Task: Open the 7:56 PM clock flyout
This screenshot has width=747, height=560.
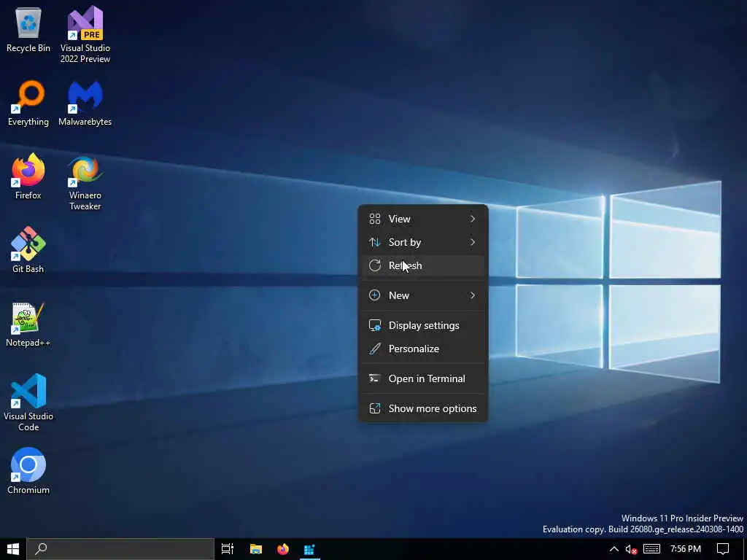Action: [686, 549]
